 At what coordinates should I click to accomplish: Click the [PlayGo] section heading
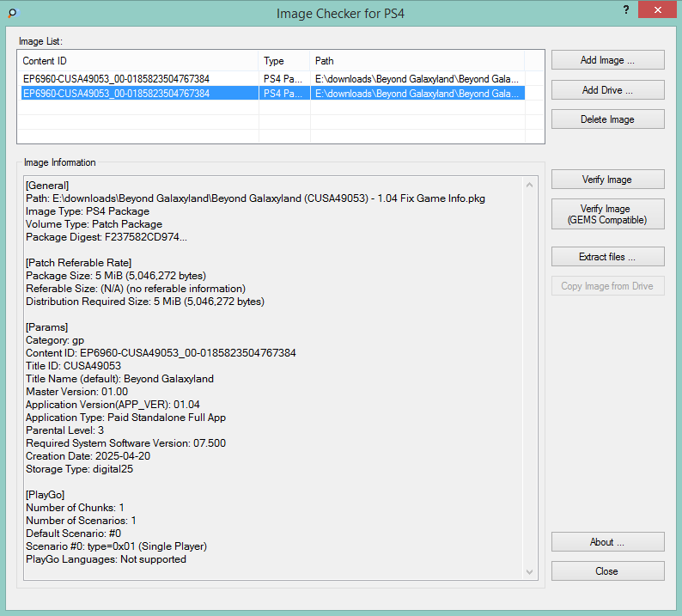[x=45, y=495]
